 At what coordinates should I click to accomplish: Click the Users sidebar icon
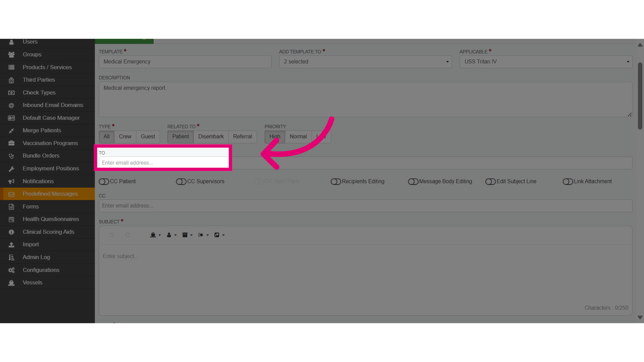[11, 42]
